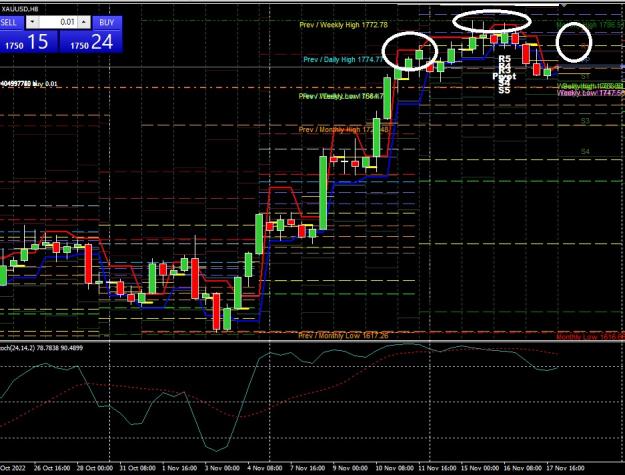Click the green S4 level label at right edge

tap(585, 151)
